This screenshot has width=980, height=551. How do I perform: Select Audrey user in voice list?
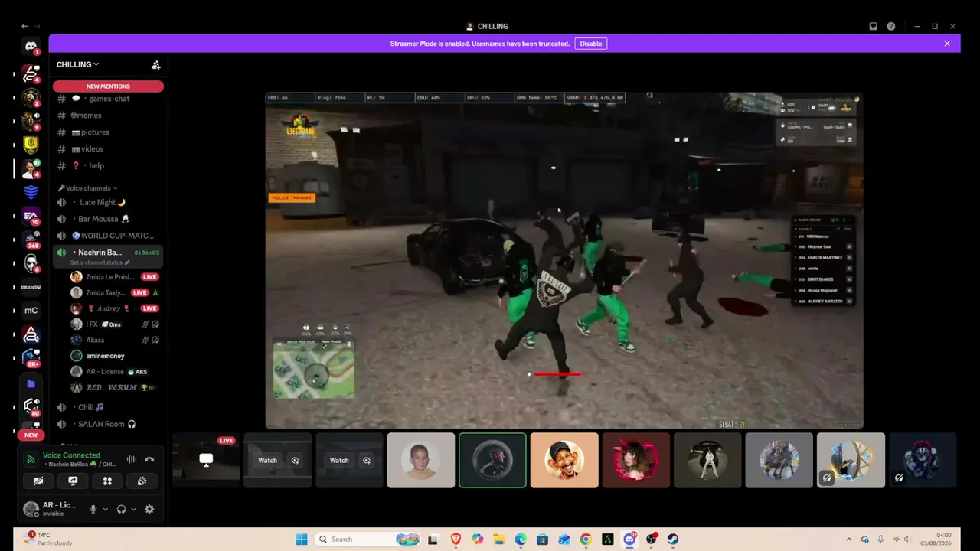[x=115, y=308]
